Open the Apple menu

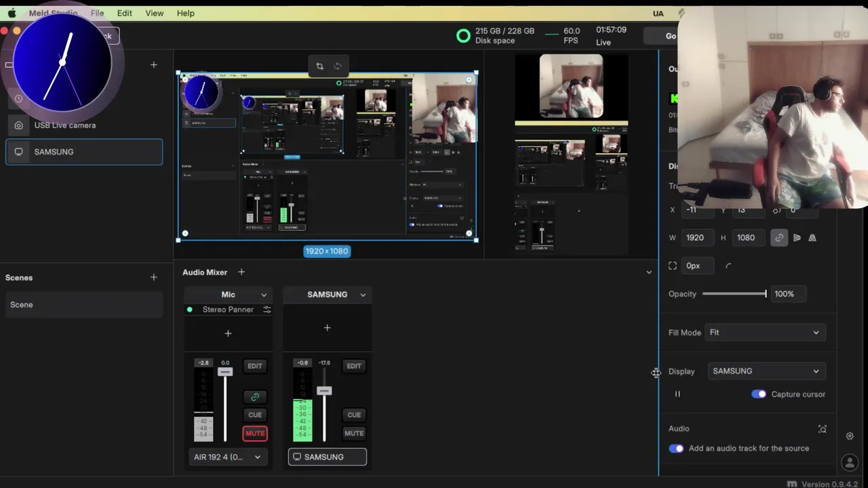(x=12, y=13)
